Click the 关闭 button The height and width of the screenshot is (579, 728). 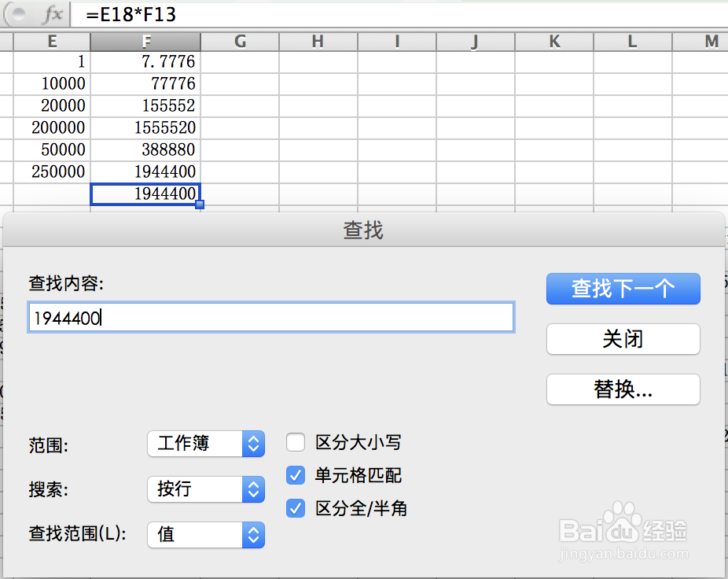click(x=623, y=339)
